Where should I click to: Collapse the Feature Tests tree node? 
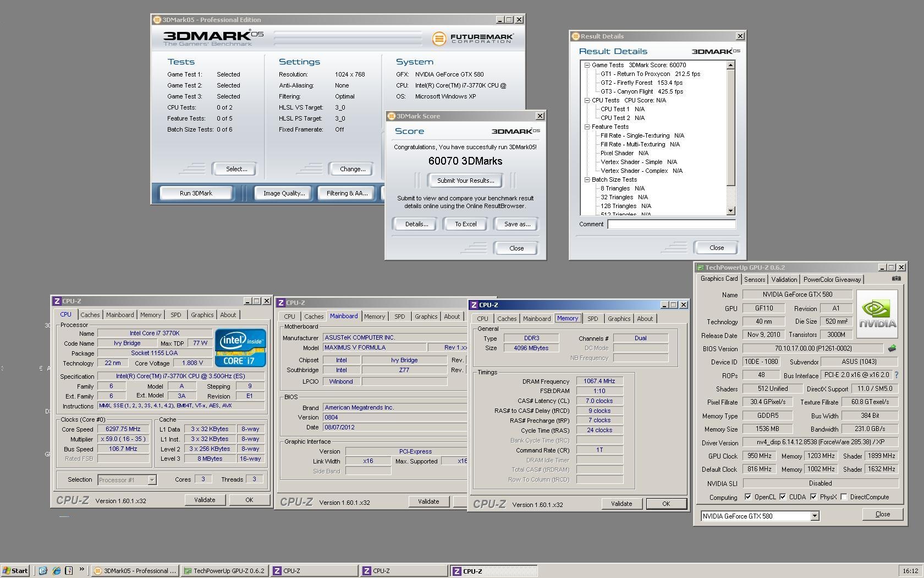tap(587, 127)
